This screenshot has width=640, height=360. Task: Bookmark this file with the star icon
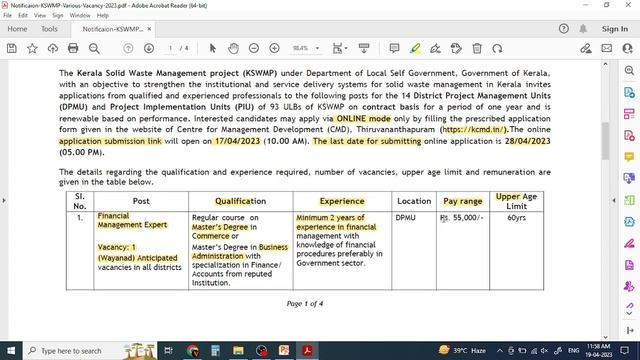point(32,49)
